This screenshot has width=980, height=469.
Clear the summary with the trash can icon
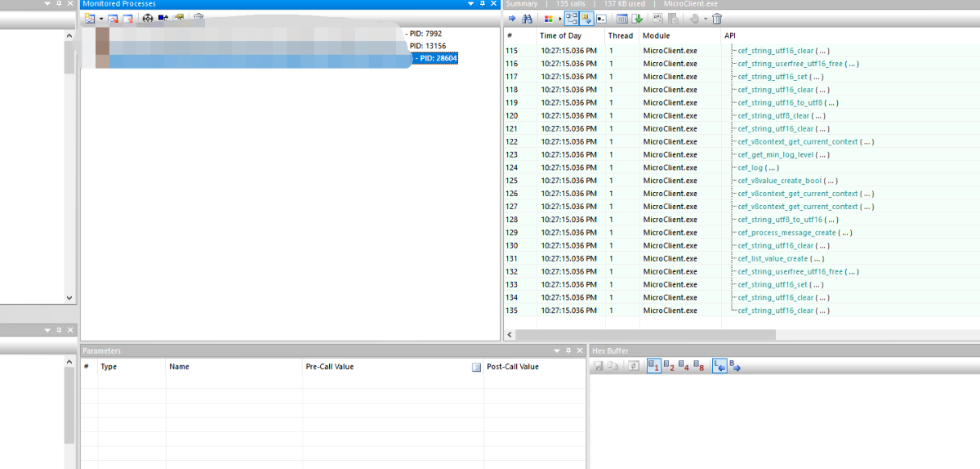(x=717, y=18)
